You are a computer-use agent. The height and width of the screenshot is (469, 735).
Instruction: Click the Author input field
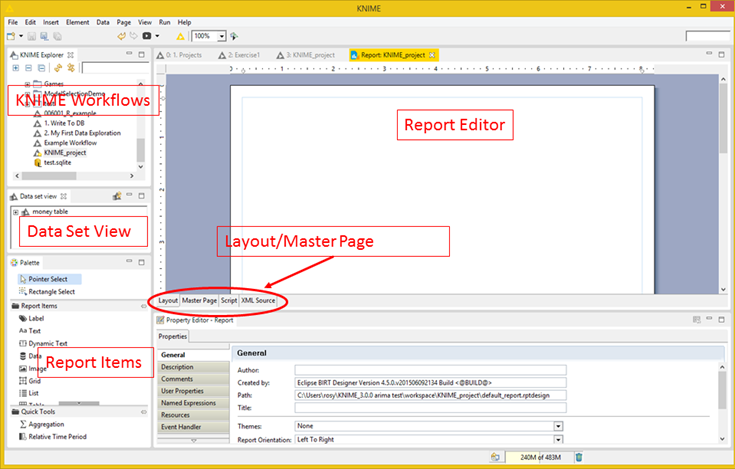click(430, 370)
